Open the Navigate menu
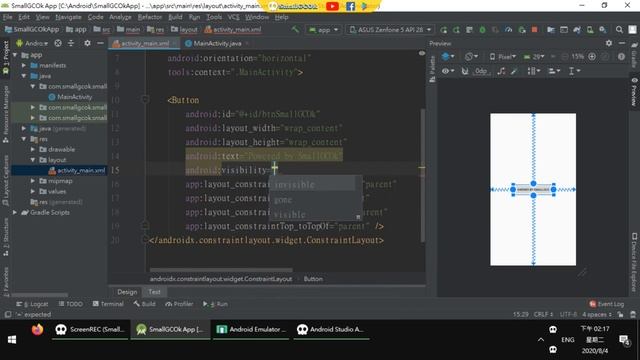 click(68, 17)
